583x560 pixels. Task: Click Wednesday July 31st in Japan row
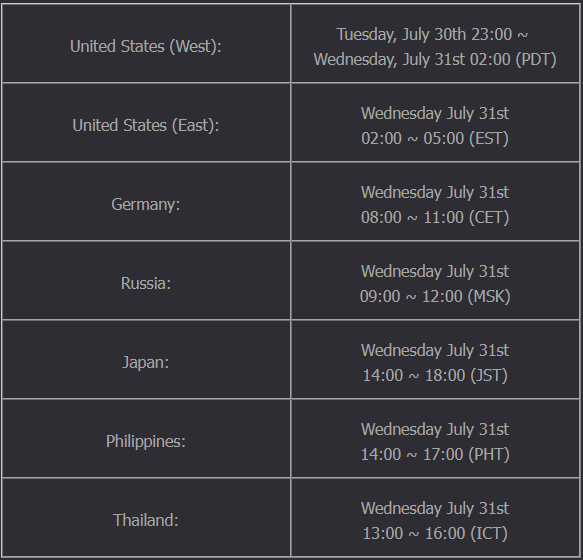point(435,351)
